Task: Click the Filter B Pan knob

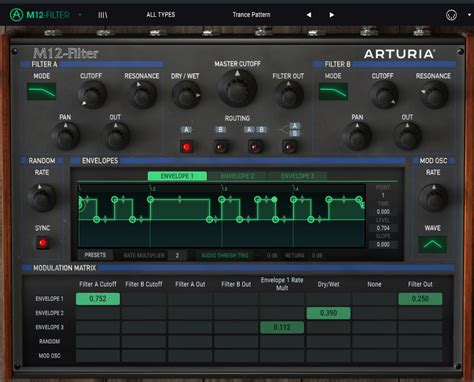Action: (357, 136)
